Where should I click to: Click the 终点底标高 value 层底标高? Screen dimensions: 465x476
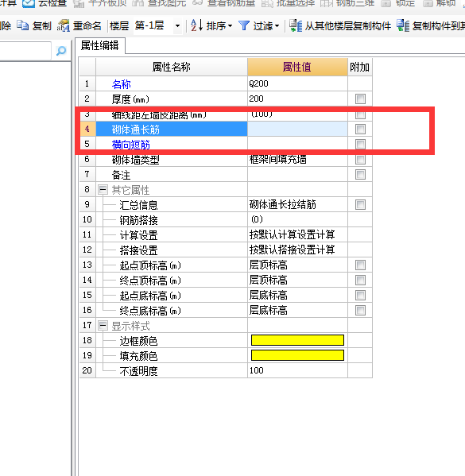[x=268, y=310]
